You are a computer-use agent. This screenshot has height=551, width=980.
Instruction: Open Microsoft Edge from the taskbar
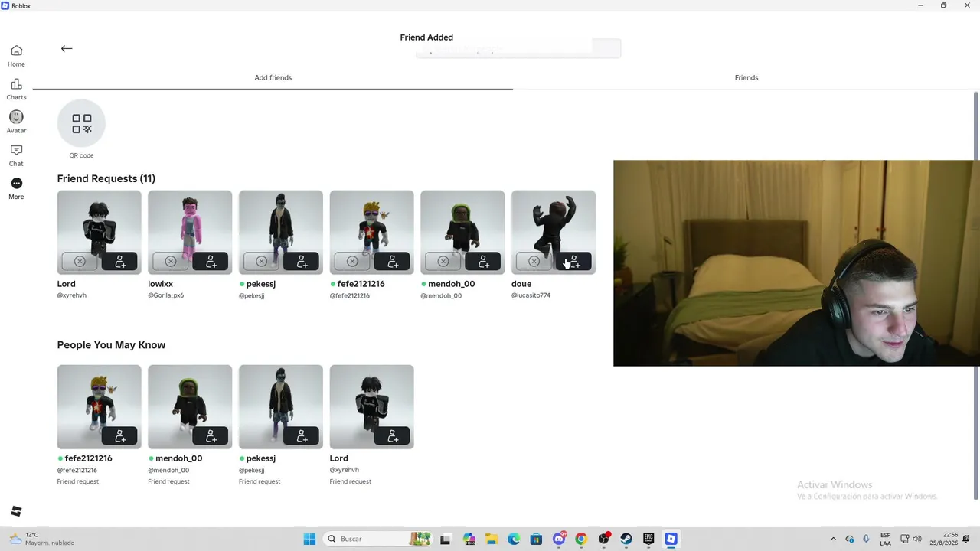[514, 539]
